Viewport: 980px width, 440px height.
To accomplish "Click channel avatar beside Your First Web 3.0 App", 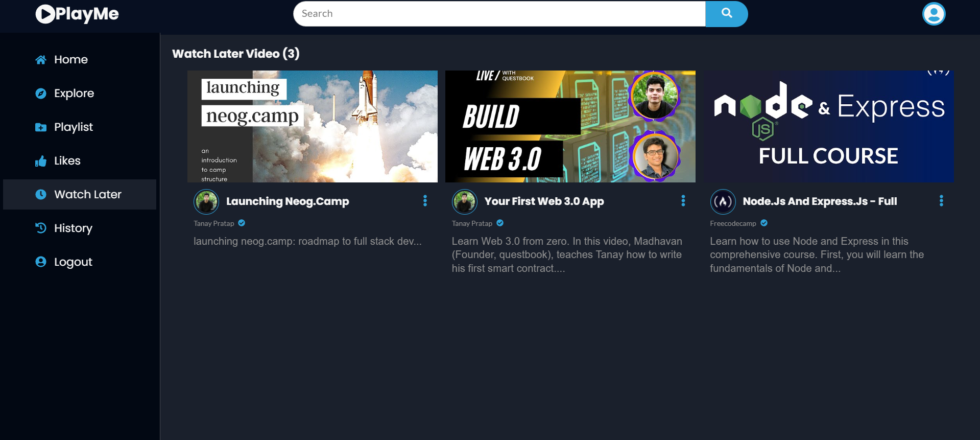I will [465, 202].
